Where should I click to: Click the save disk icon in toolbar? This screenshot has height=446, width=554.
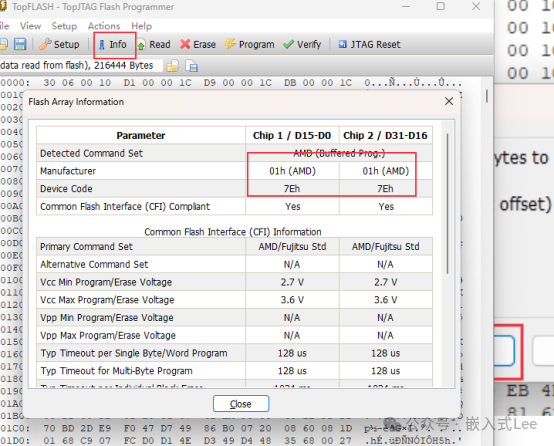pyautogui.click(x=20, y=45)
